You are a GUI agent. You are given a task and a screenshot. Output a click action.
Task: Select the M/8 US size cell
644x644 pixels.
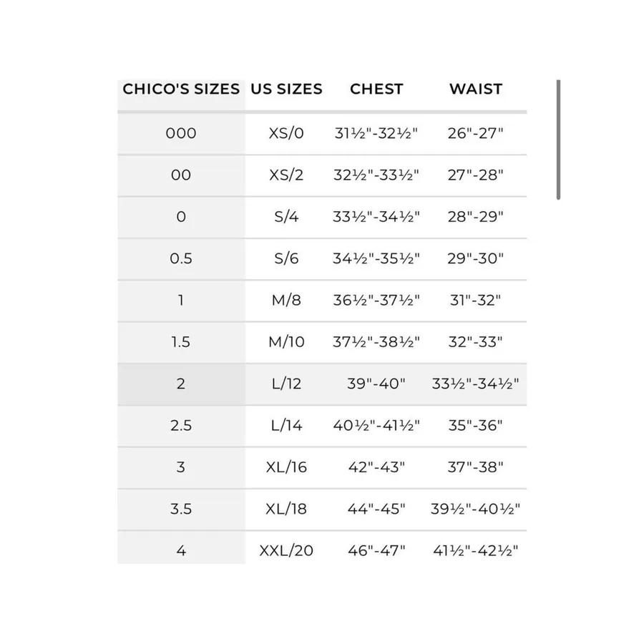(x=286, y=301)
